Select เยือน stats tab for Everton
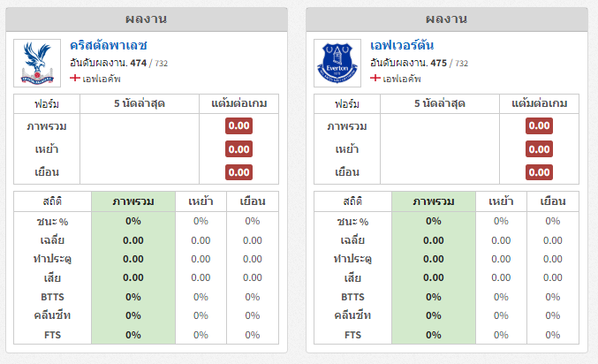The height and width of the screenshot is (364, 598). point(553,201)
